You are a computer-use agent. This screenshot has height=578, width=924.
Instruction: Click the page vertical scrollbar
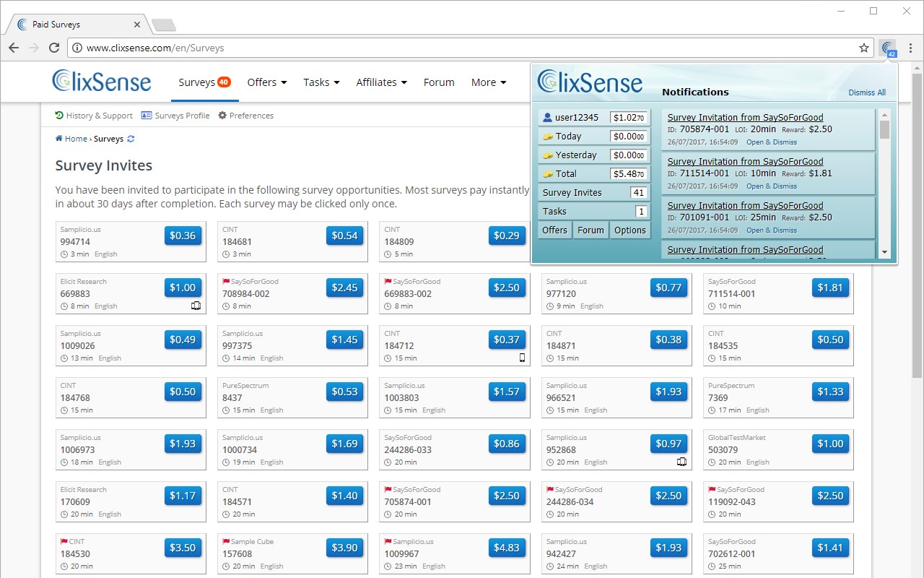(917, 224)
